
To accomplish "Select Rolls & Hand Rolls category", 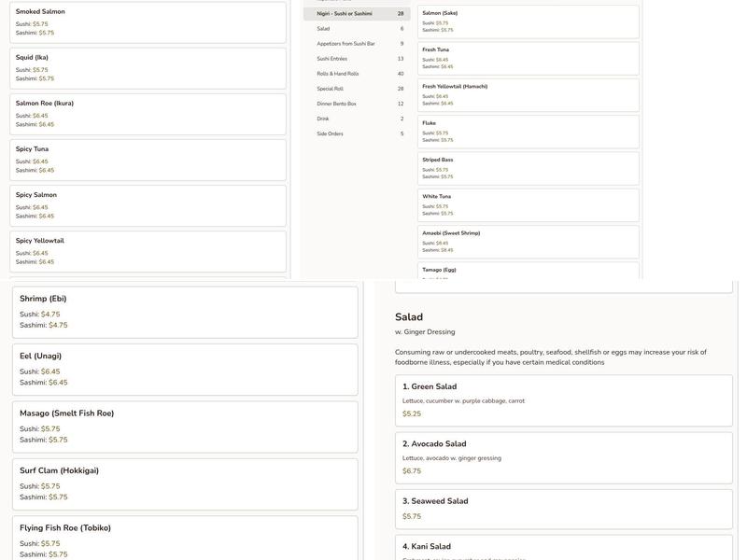I will (357, 74).
